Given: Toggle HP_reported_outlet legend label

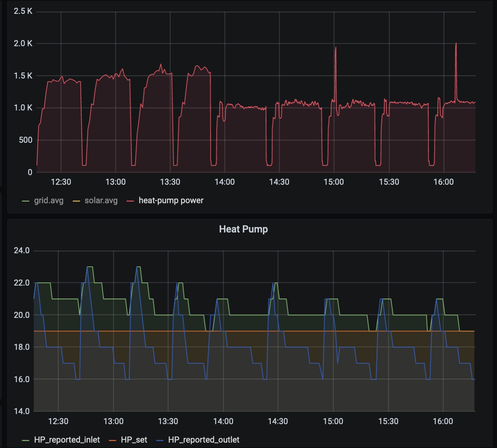Looking at the screenshot, I should (203, 440).
